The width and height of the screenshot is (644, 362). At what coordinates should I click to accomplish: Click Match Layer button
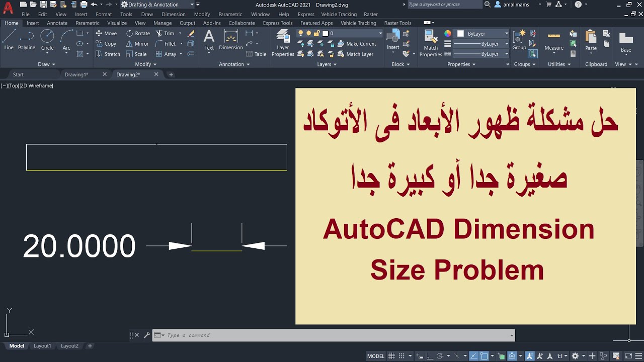tap(355, 54)
